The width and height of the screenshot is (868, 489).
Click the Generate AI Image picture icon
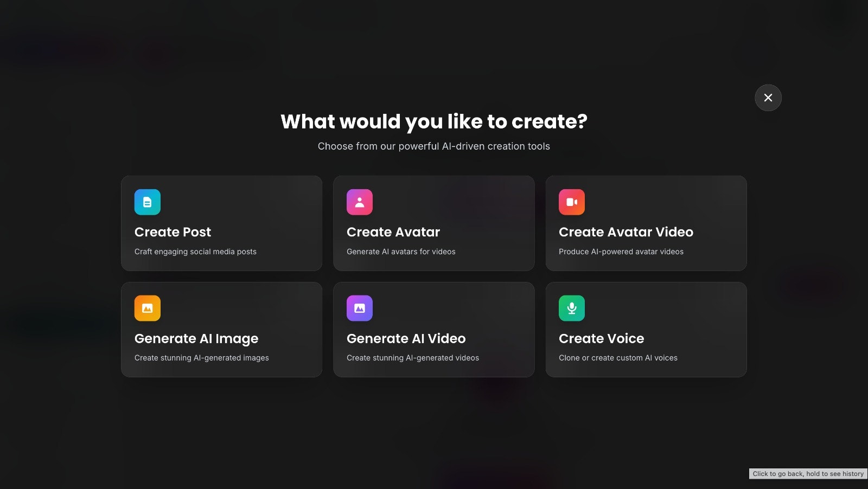147,307
